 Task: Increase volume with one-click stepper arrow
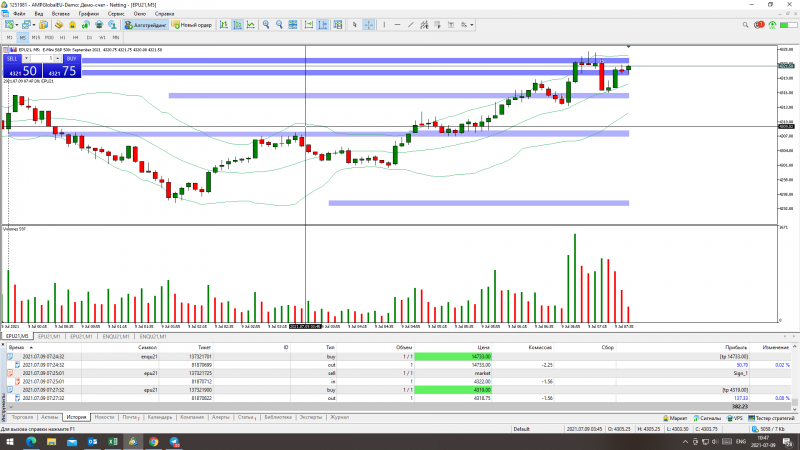[58, 58]
